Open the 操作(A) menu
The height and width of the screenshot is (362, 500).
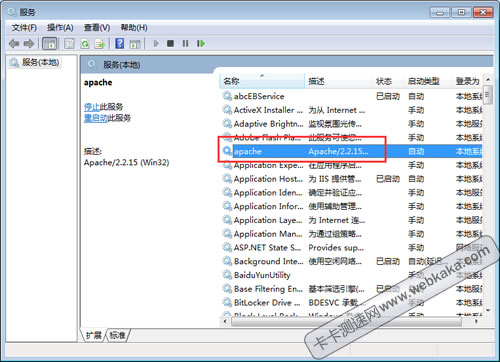60,28
